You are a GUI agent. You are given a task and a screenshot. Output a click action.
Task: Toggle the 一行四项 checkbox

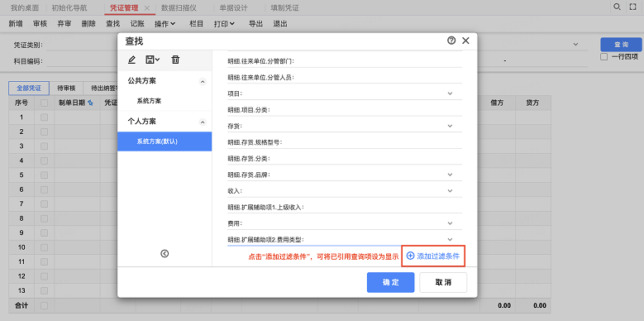point(603,57)
